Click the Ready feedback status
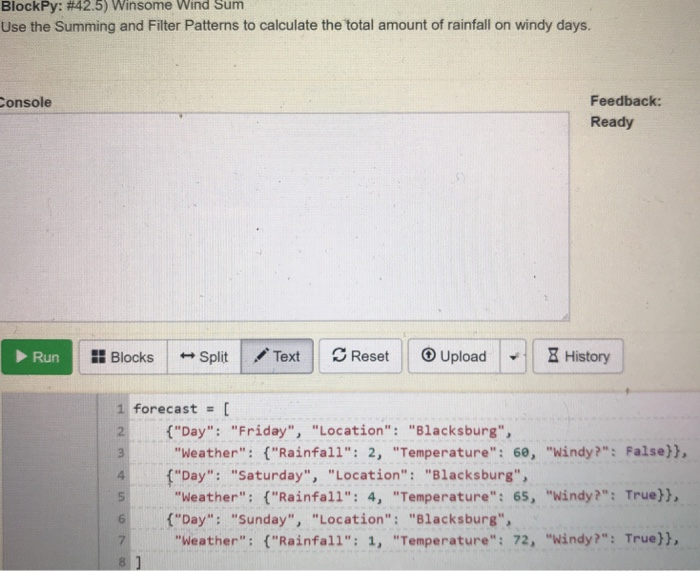This screenshot has height=571, width=700. coord(612,122)
